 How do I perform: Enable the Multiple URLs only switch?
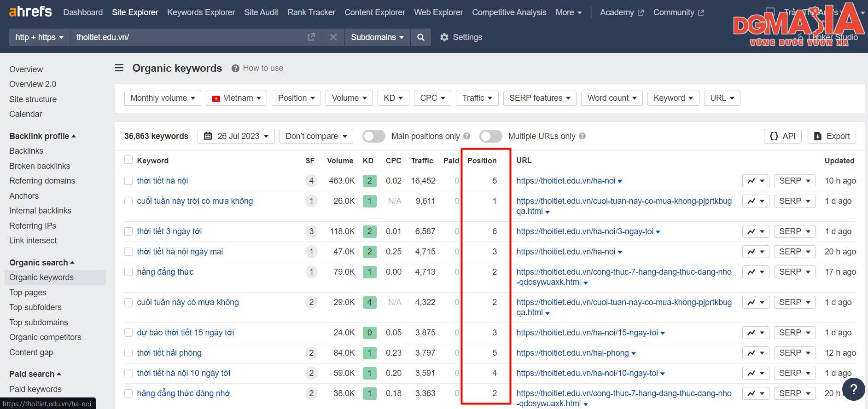coord(490,136)
